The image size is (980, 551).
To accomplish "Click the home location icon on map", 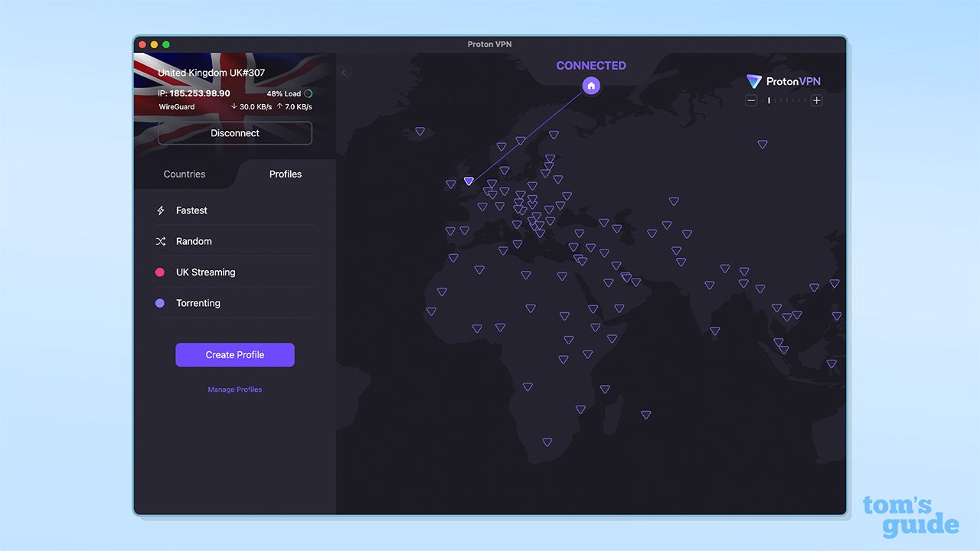I will [591, 86].
